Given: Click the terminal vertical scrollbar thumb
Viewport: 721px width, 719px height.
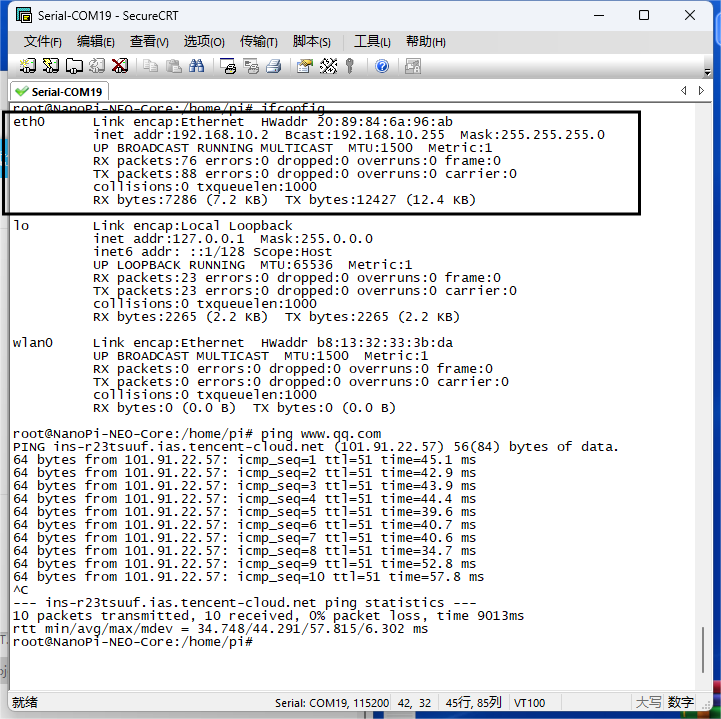Looking at the screenshot, I should point(703,649).
